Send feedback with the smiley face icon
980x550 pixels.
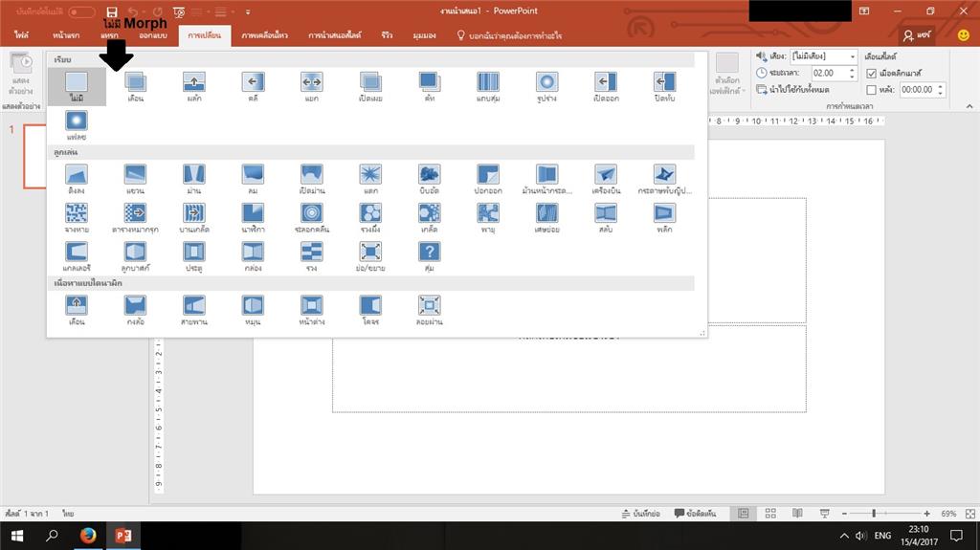[963, 35]
